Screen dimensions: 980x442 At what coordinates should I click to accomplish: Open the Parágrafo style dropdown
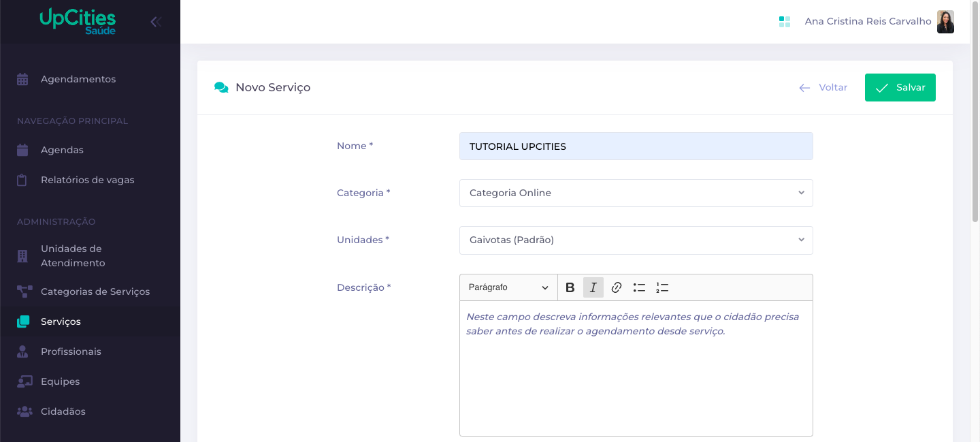pos(508,287)
